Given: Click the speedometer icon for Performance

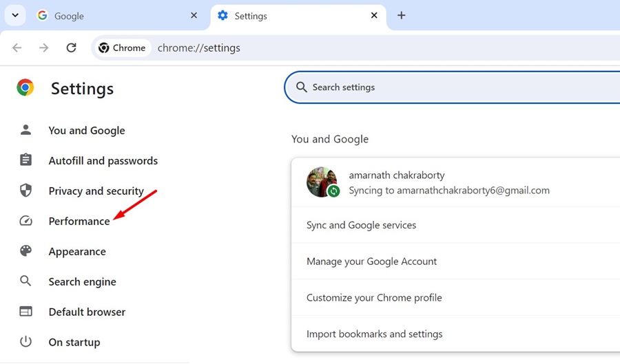Looking at the screenshot, I should (25, 221).
